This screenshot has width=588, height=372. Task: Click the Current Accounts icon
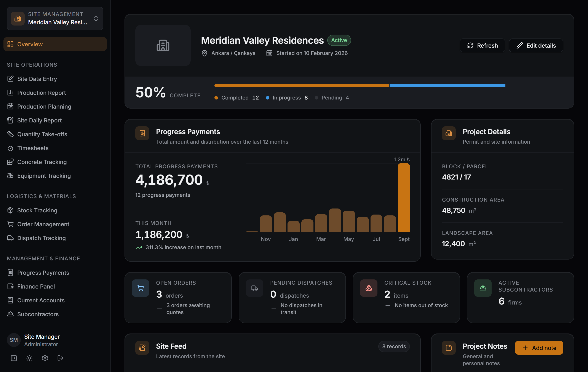[x=10, y=300]
